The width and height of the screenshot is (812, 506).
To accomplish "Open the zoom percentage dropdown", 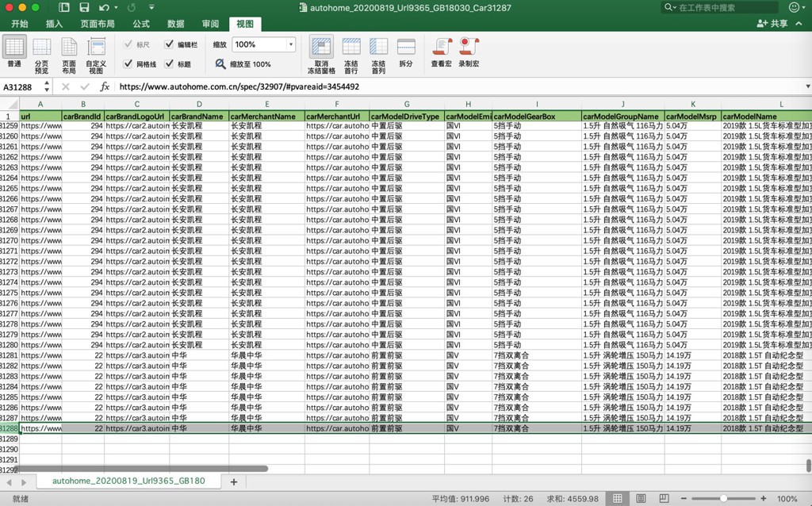I will point(291,44).
